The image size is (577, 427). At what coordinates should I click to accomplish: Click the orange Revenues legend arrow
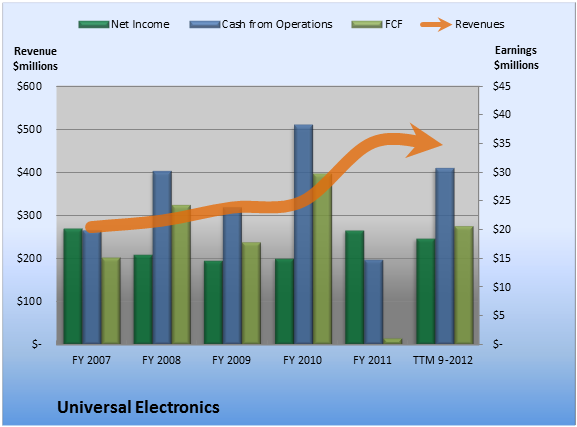(x=436, y=24)
